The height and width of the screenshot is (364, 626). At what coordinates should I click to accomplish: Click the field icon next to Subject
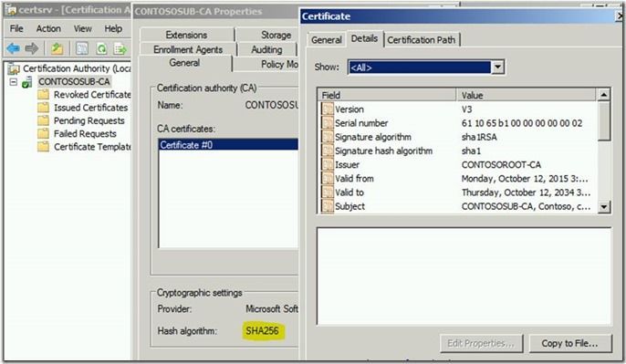tap(328, 206)
